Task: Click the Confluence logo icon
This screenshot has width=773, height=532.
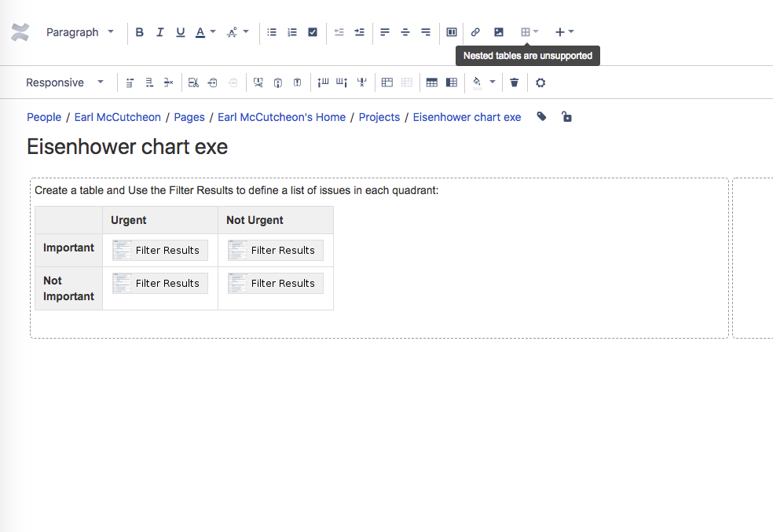Action: [20, 32]
